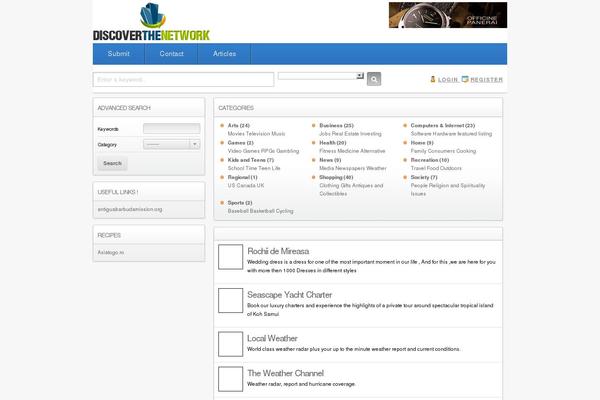Click the LOGIN link
The image size is (600, 400).
coord(448,80)
